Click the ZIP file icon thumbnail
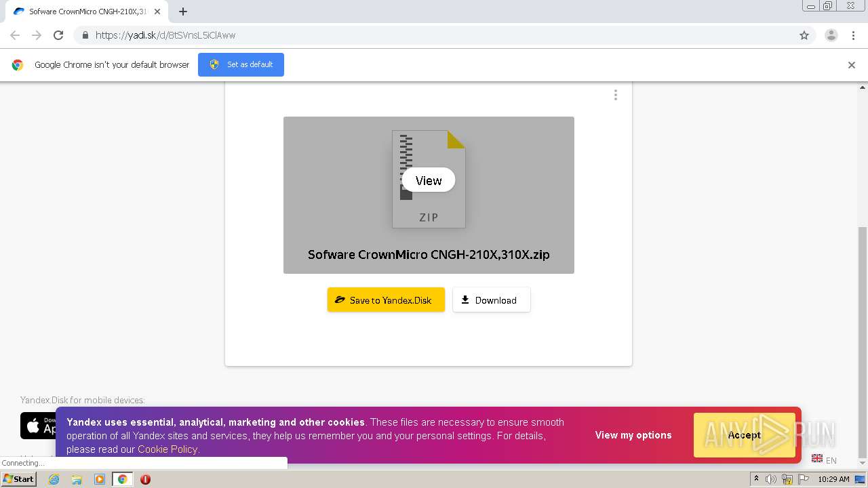This screenshot has width=868, height=488. click(429, 179)
